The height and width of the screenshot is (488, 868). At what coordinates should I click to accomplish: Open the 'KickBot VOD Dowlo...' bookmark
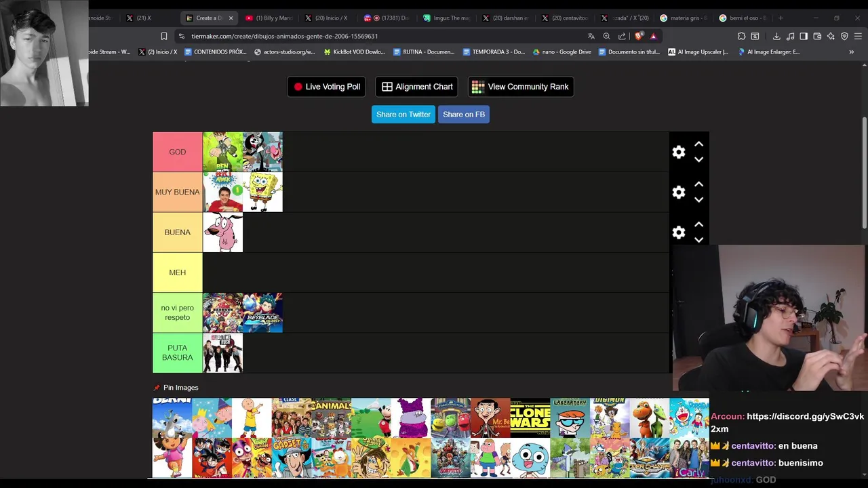(x=355, y=52)
